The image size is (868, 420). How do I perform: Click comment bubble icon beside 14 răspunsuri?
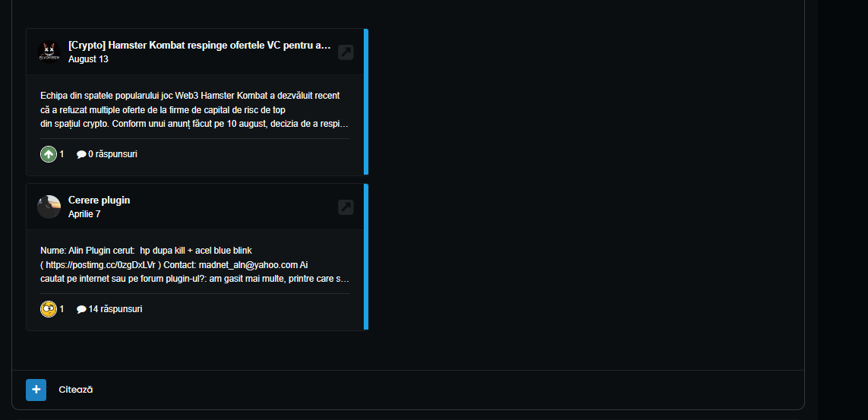pyautogui.click(x=81, y=309)
